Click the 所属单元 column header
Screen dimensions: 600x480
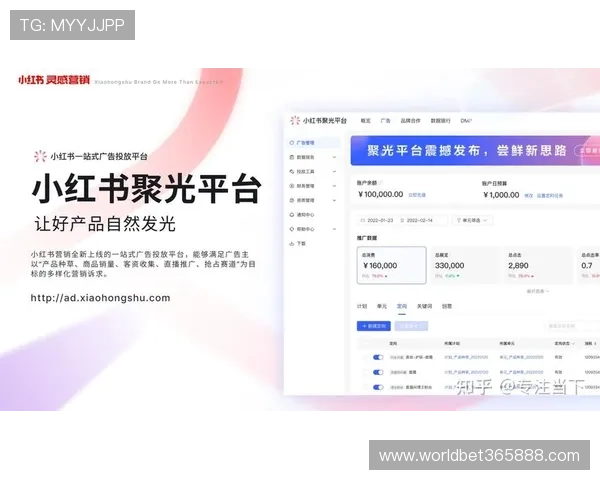[507, 344]
